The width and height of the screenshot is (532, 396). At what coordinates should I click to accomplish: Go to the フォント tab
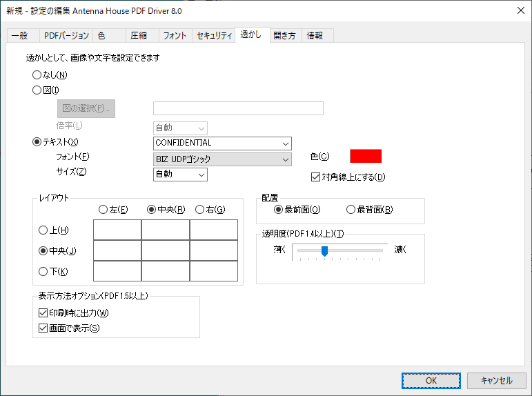point(175,36)
